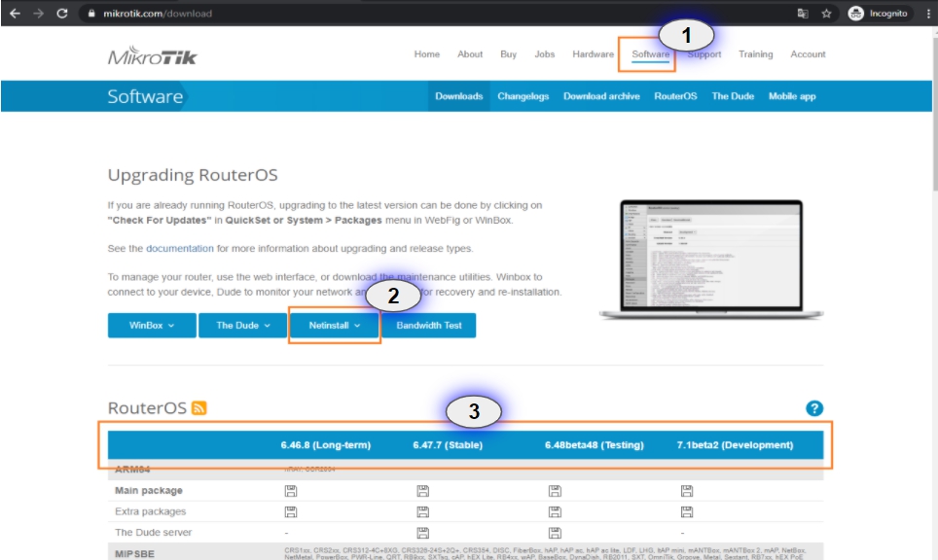Image resolution: width=938 pixels, height=560 pixels.
Task: Open the Hardware menu item
Action: point(593,53)
